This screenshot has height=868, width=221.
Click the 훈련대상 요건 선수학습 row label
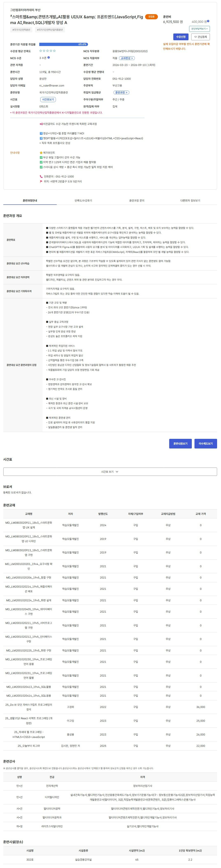tap(18, 264)
